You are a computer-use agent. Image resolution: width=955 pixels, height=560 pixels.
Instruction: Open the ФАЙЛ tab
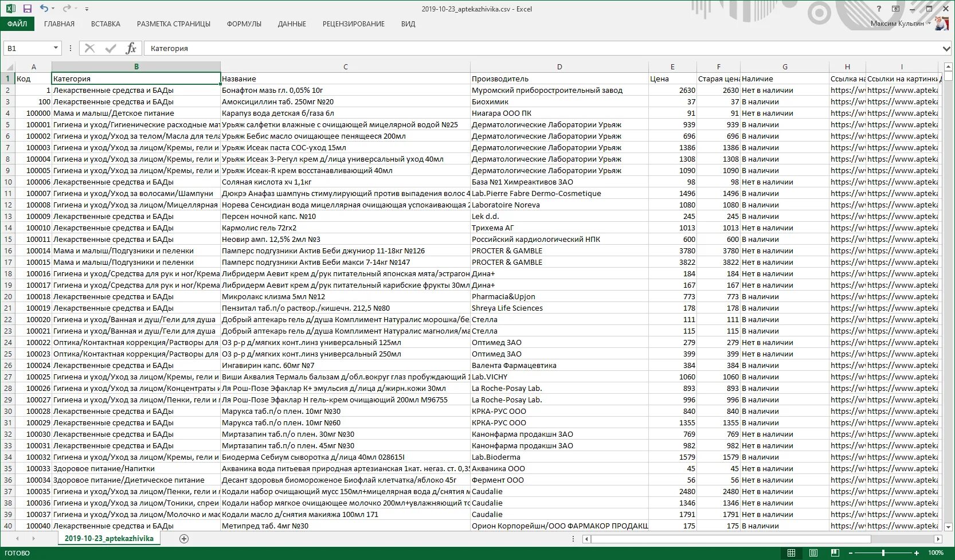coord(17,24)
